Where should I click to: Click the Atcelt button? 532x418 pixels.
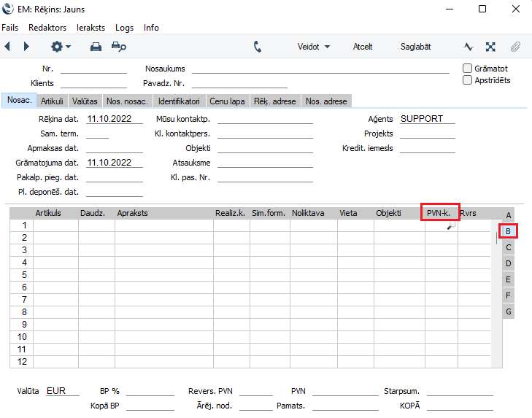[x=363, y=47]
